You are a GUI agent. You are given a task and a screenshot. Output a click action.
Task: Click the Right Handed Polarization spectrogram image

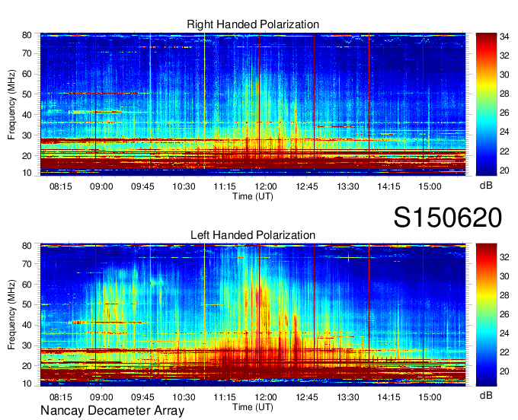pos(253,104)
